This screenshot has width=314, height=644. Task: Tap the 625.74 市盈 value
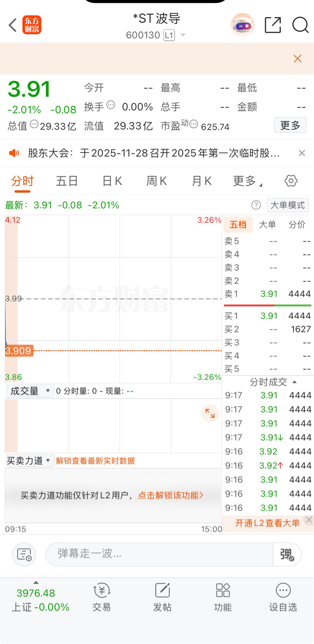pyautogui.click(x=215, y=126)
